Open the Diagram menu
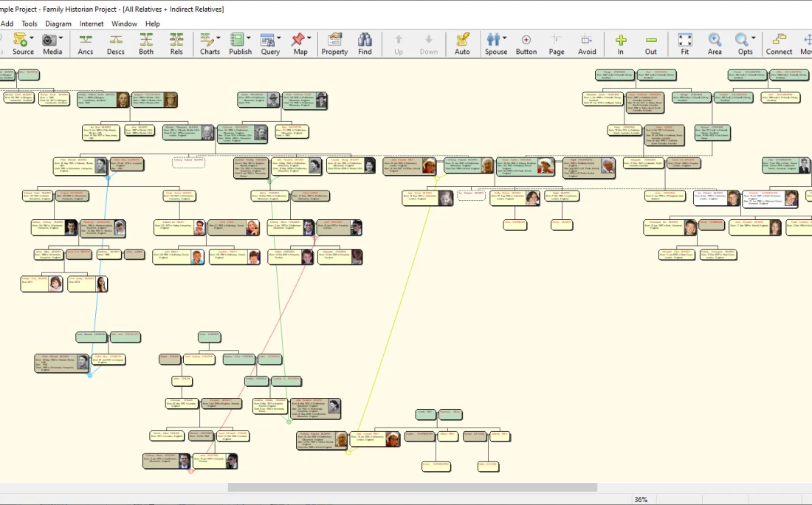 (x=58, y=24)
